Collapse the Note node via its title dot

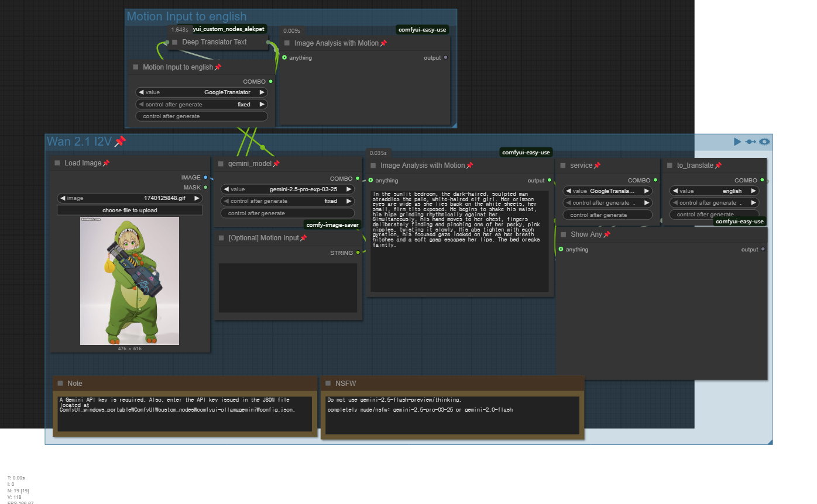point(60,384)
